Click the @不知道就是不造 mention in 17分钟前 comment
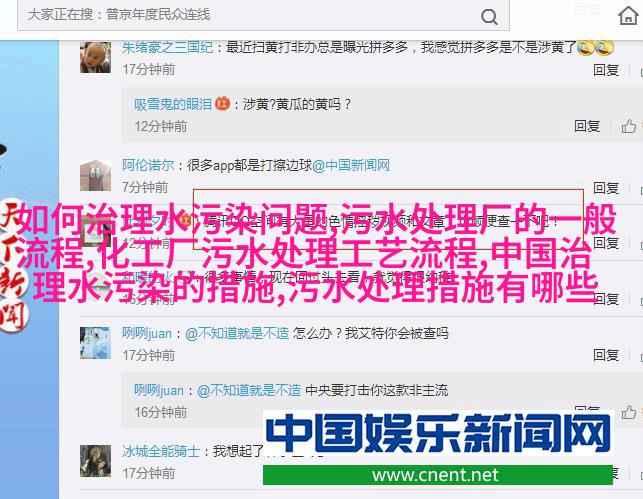The height and width of the screenshot is (499, 643). 237,333
